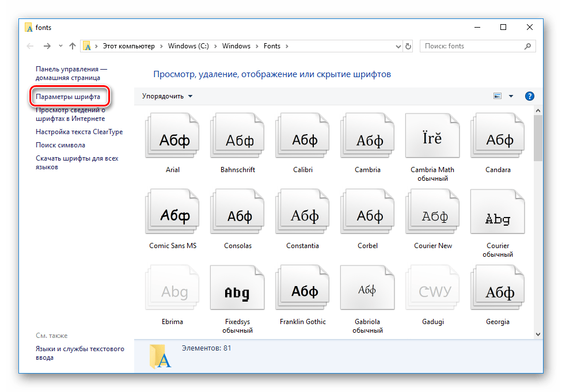The image size is (562, 392).
Task: Open the view options dropdown arrow
Action: pos(510,96)
